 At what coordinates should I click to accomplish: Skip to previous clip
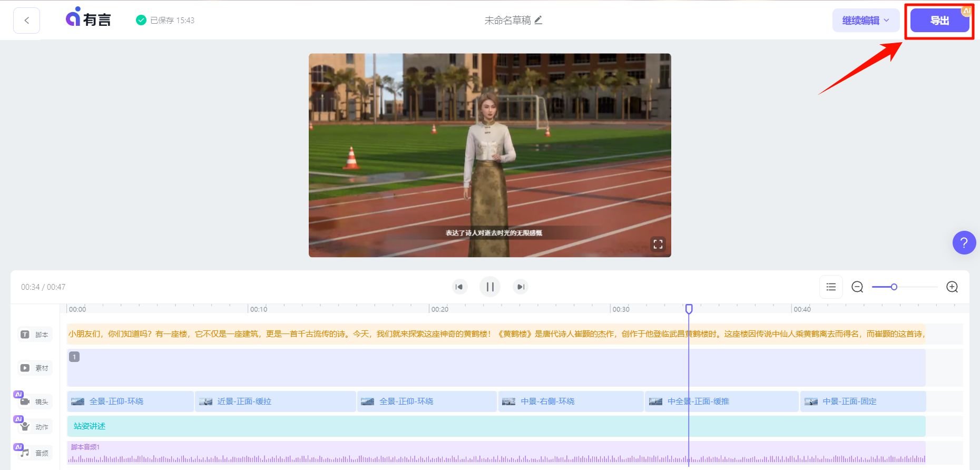pyautogui.click(x=459, y=287)
